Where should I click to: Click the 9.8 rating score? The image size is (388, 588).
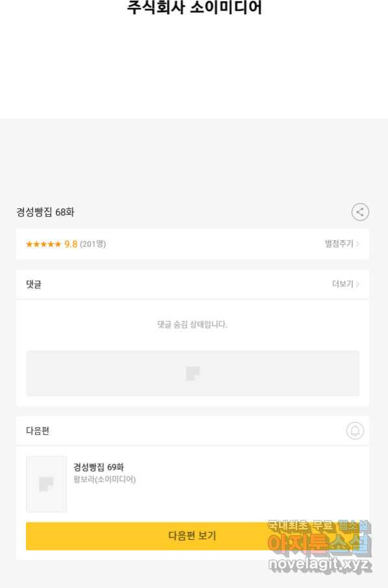pyautogui.click(x=71, y=244)
